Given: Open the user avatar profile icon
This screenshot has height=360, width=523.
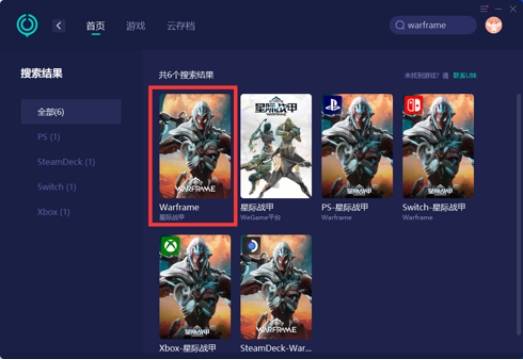Looking at the screenshot, I should click(494, 25).
